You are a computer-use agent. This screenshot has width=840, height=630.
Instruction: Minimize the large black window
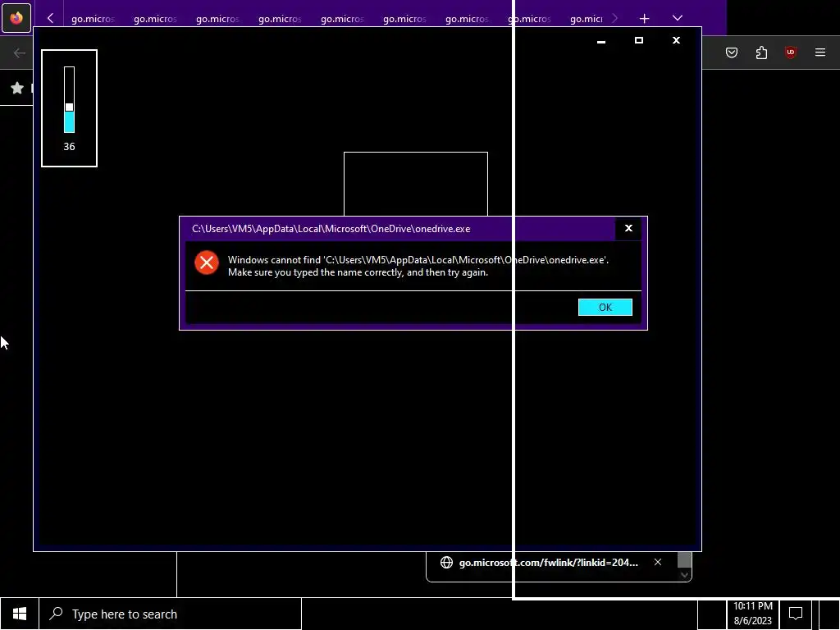601,41
